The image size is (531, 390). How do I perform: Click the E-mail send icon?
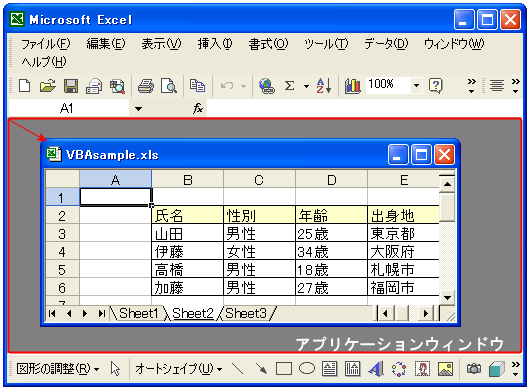click(x=94, y=86)
